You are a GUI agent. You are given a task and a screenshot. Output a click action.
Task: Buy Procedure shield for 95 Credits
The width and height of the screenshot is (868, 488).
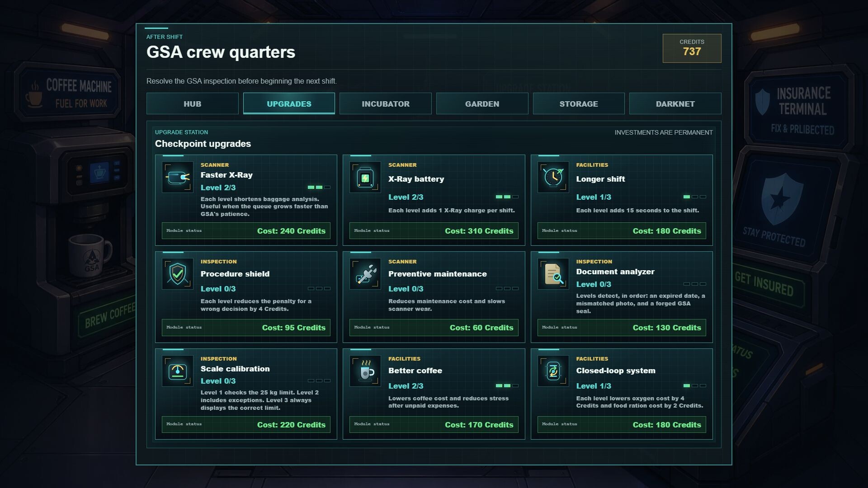pyautogui.click(x=246, y=328)
